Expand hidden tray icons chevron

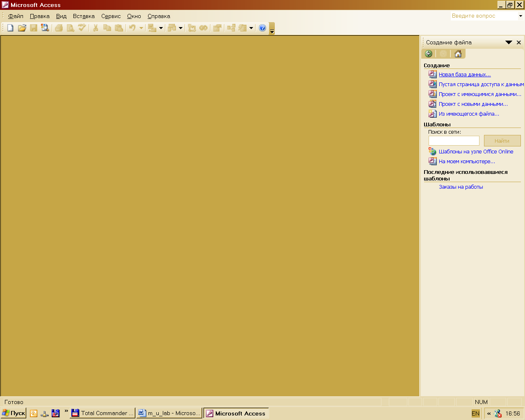click(x=489, y=413)
